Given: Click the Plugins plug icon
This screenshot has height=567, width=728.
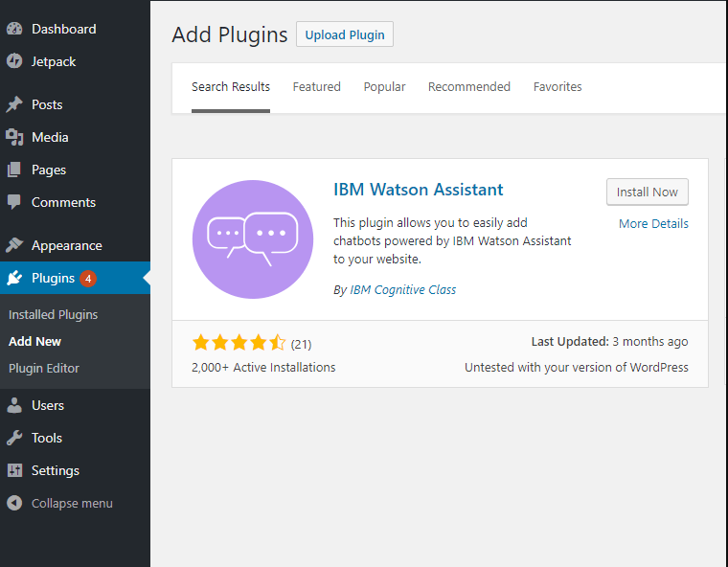Looking at the screenshot, I should coord(14,278).
